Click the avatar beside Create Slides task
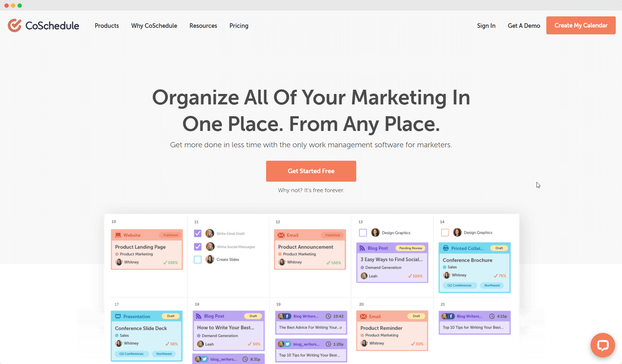 tap(210, 259)
